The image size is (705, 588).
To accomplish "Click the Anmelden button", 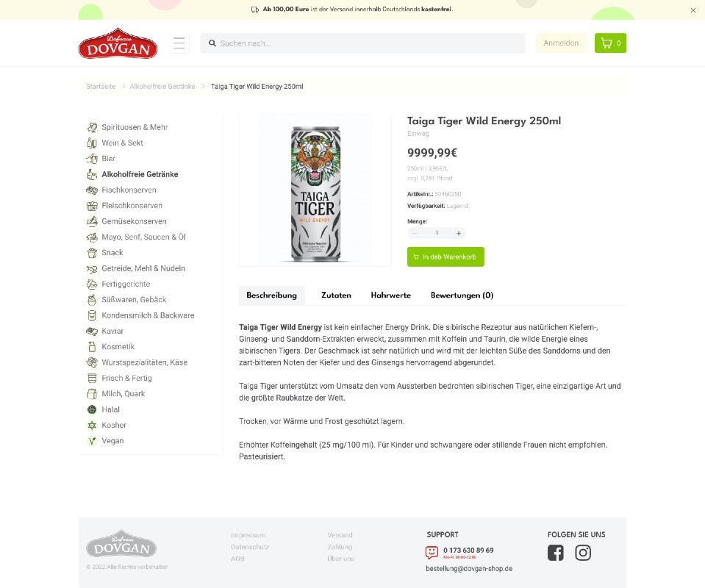I will click(x=561, y=43).
